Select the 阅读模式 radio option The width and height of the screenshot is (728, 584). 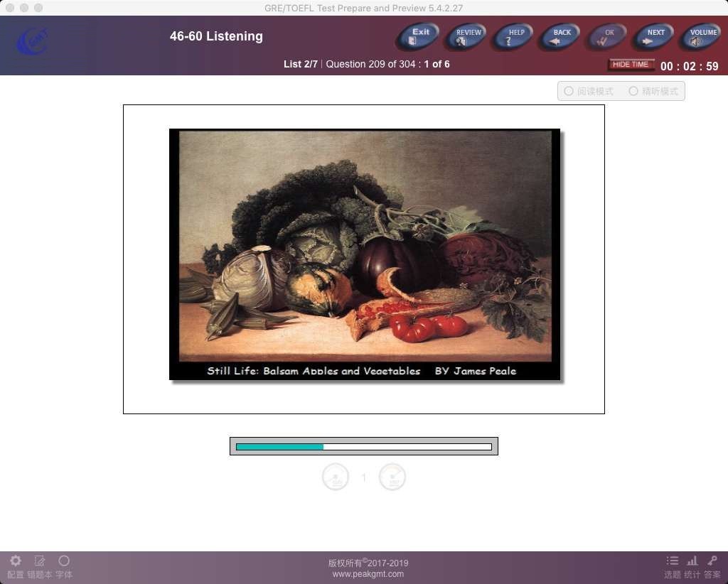[x=588, y=92]
